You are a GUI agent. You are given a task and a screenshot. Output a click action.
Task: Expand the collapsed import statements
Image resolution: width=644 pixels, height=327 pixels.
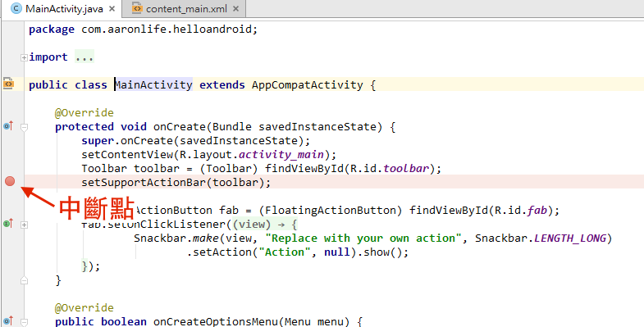click(x=24, y=58)
